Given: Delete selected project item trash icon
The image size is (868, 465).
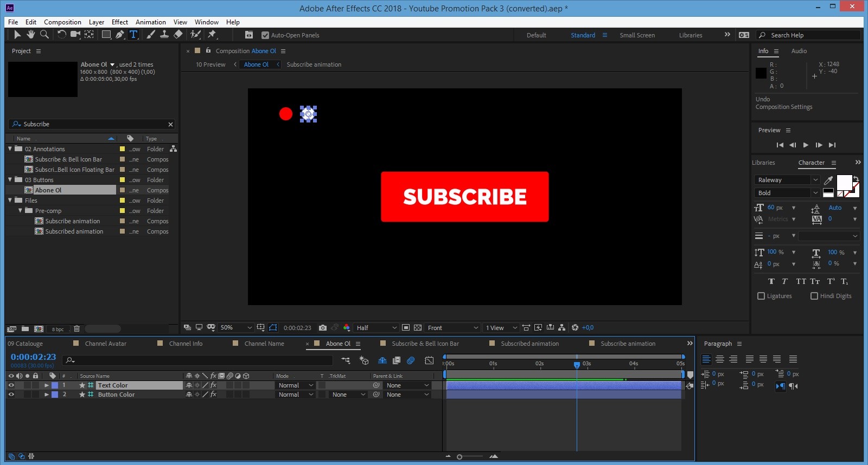Looking at the screenshot, I should point(76,328).
